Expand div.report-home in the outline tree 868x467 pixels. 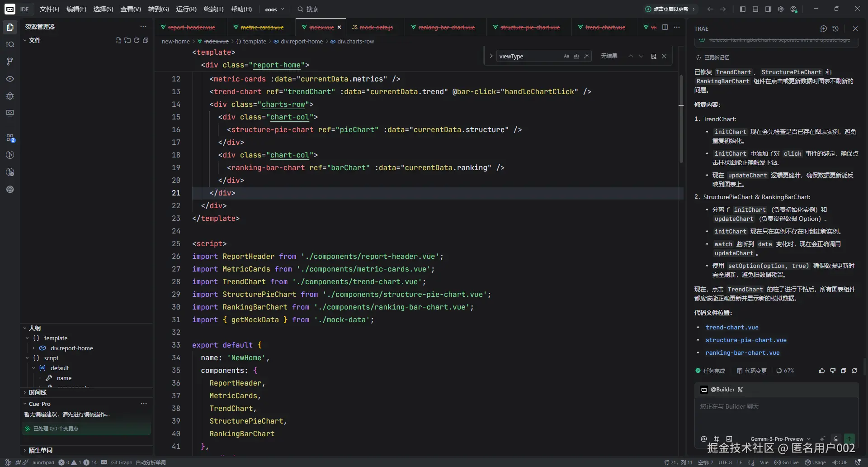click(x=33, y=348)
